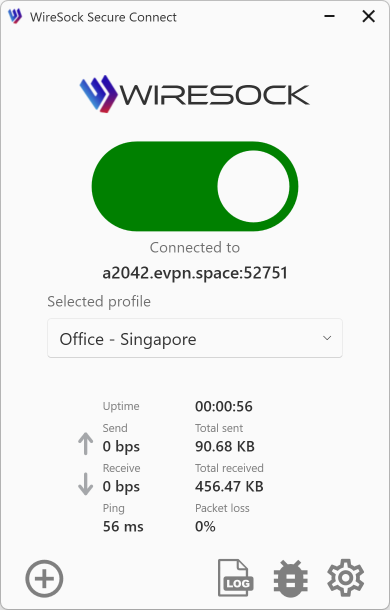The width and height of the screenshot is (390, 610).
Task: Click the Receive rate value 0 bps
Action: click(121, 487)
